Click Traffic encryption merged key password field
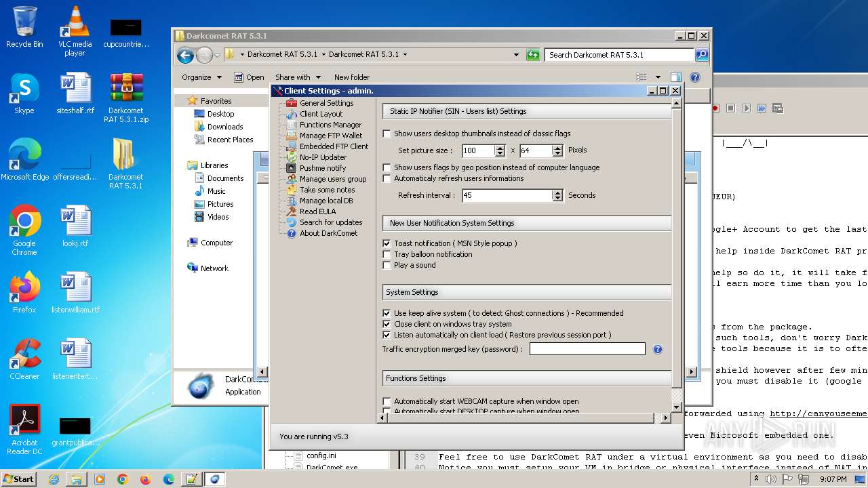The height and width of the screenshot is (488, 868). pos(587,349)
